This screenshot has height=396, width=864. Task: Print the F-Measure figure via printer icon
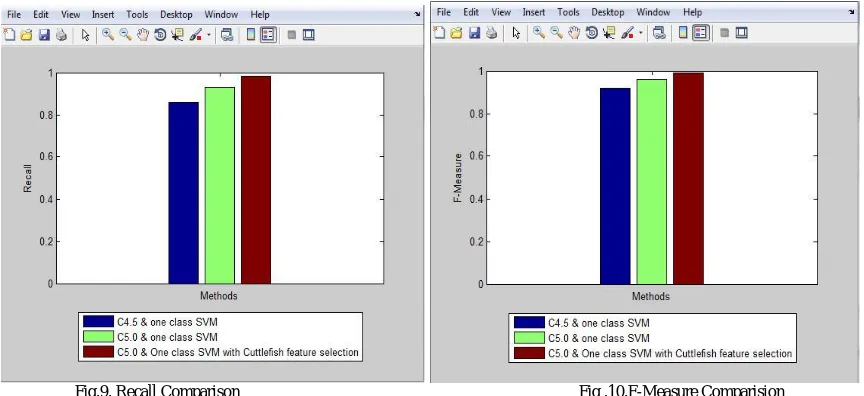492,33
